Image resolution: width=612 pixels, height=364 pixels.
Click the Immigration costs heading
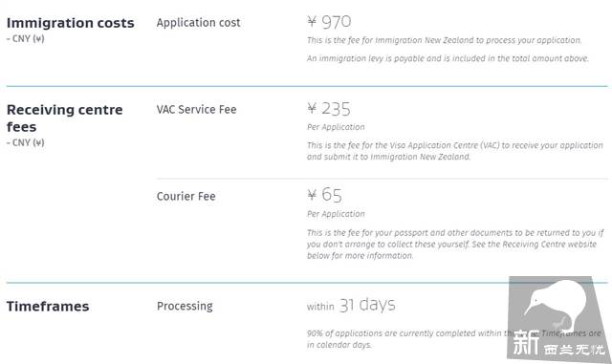click(70, 23)
